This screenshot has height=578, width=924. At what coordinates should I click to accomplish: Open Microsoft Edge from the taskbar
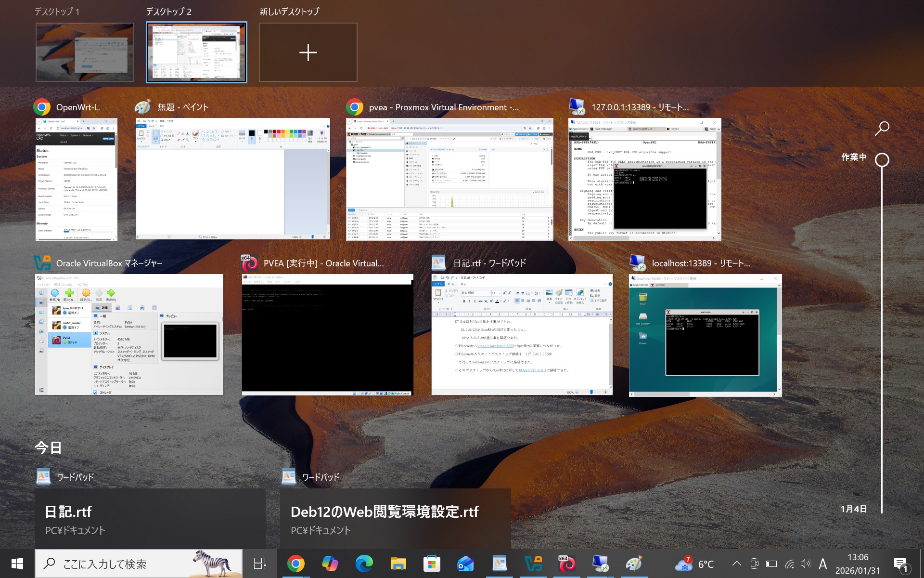pos(364,564)
